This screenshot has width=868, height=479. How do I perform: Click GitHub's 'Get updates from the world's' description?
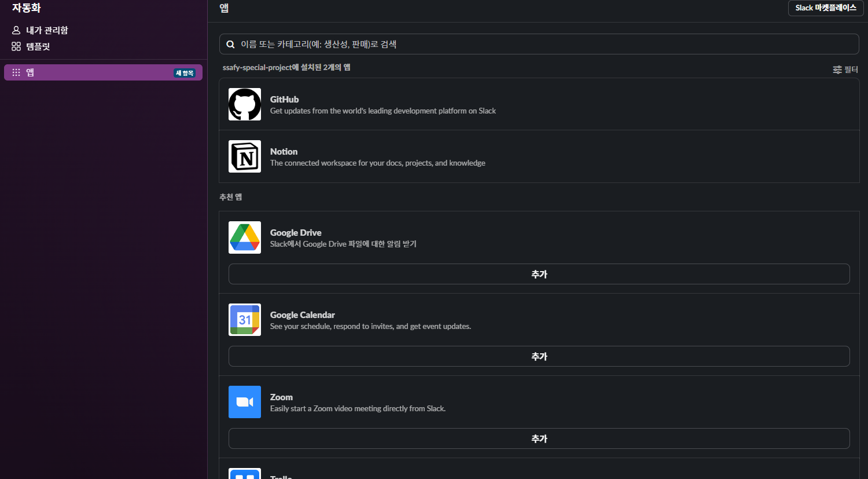coord(383,111)
